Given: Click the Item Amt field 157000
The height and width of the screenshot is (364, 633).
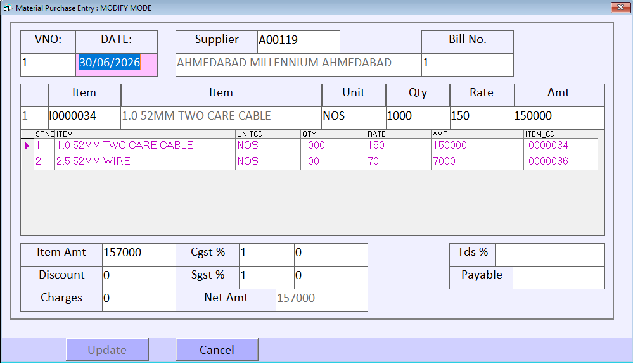Looking at the screenshot, I should pos(139,254).
